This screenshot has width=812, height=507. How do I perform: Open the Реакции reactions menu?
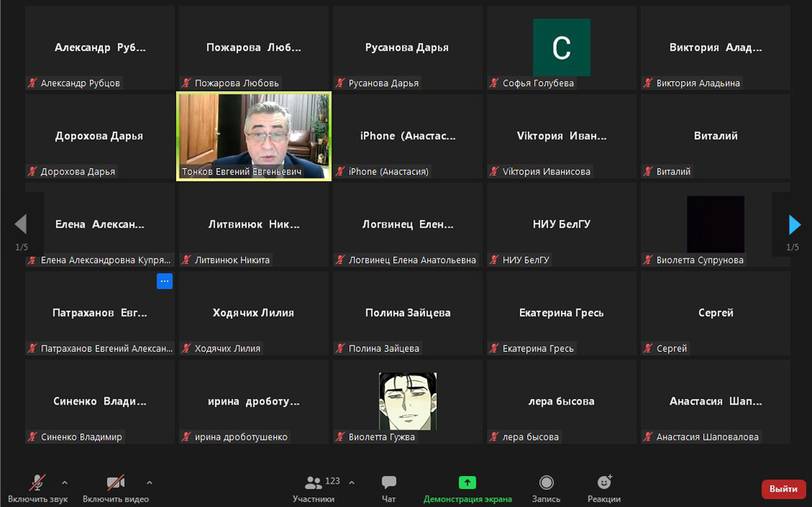(604, 487)
